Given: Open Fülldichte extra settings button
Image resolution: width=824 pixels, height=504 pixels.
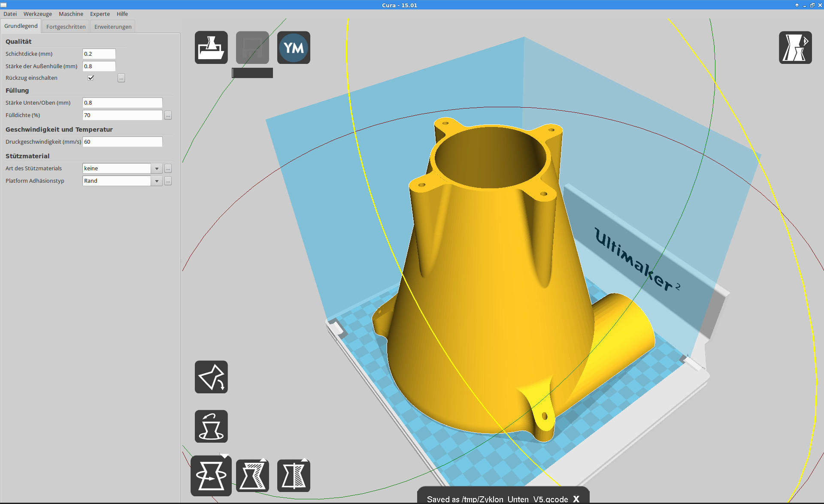Looking at the screenshot, I should 168,115.
